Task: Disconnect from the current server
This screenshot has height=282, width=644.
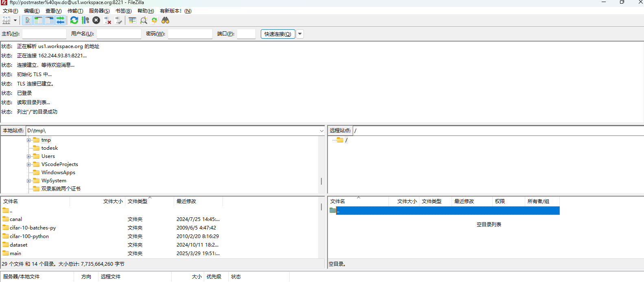Action: 107,20
